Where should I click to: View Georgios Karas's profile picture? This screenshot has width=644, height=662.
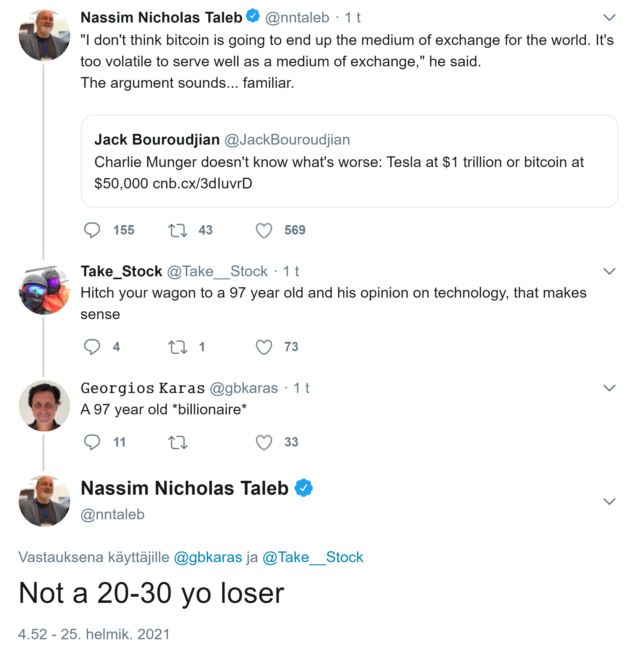click(44, 406)
